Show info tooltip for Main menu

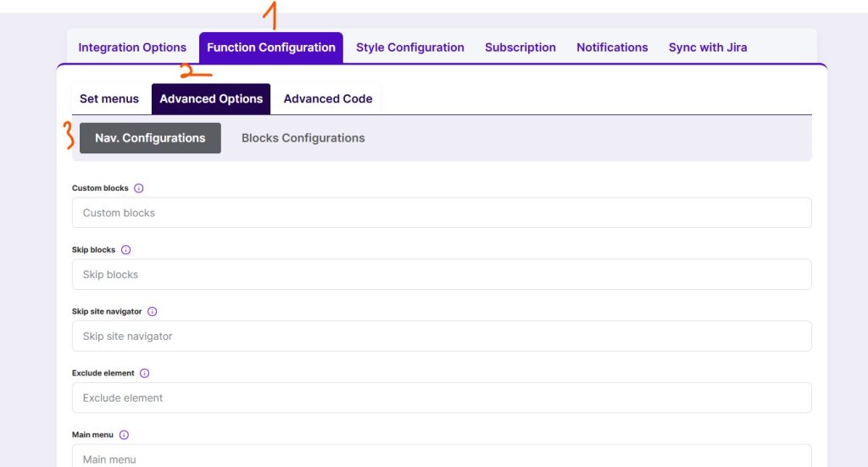coord(124,435)
